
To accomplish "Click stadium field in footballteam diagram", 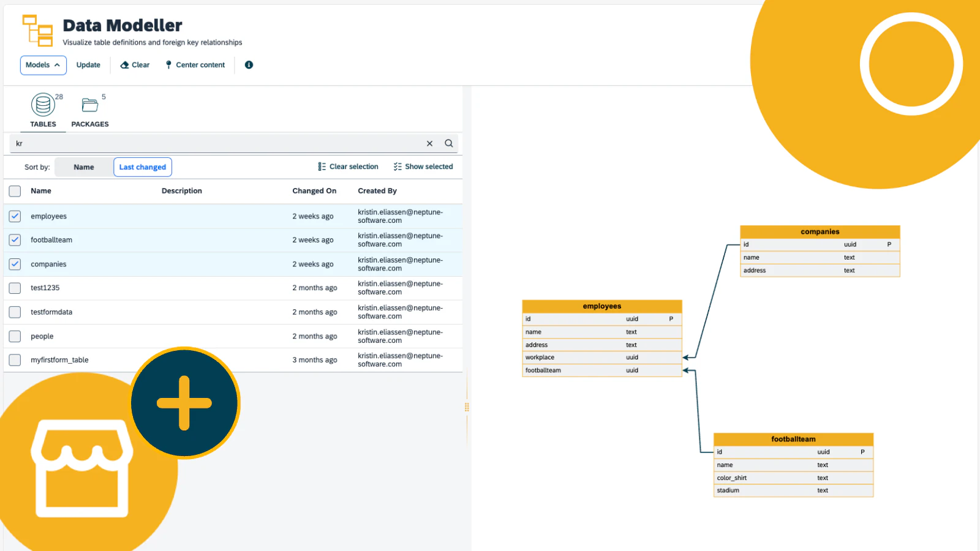I will click(x=728, y=490).
